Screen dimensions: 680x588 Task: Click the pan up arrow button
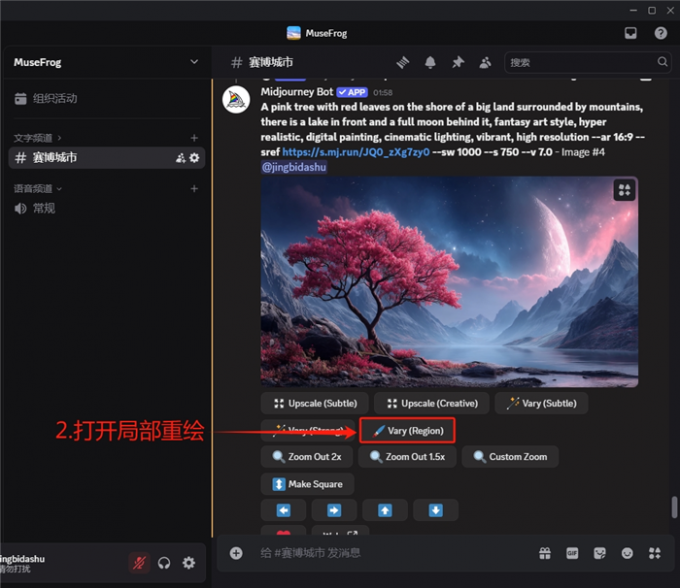[x=385, y=510]
